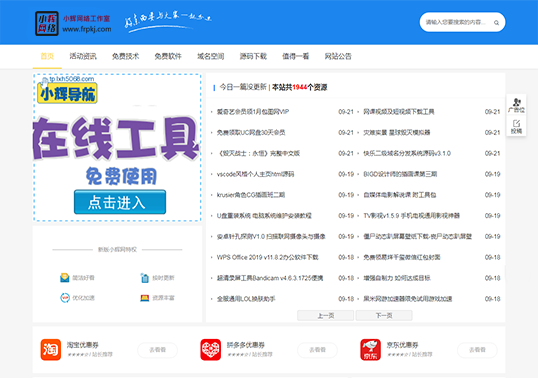Select the 京东优惠券 title text
Screen dimensions: 538x378
402,345
